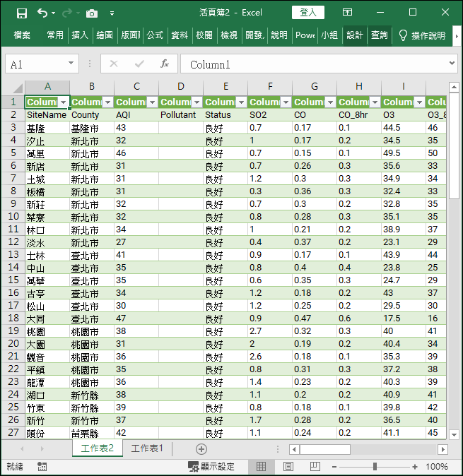Open Ribbon Display Options icon
This screenshot has height=476, width=463.
pyautogui.click(x=347, y=13)
